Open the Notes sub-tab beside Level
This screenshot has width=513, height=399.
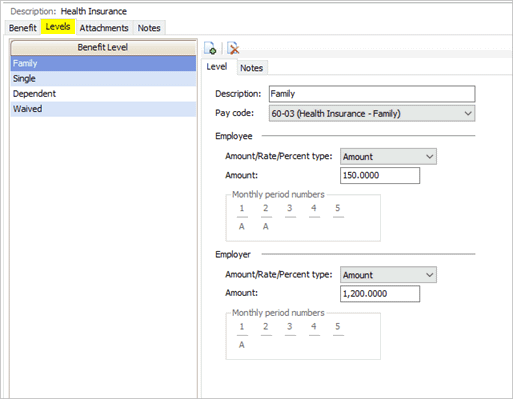(x=252, y=68)
